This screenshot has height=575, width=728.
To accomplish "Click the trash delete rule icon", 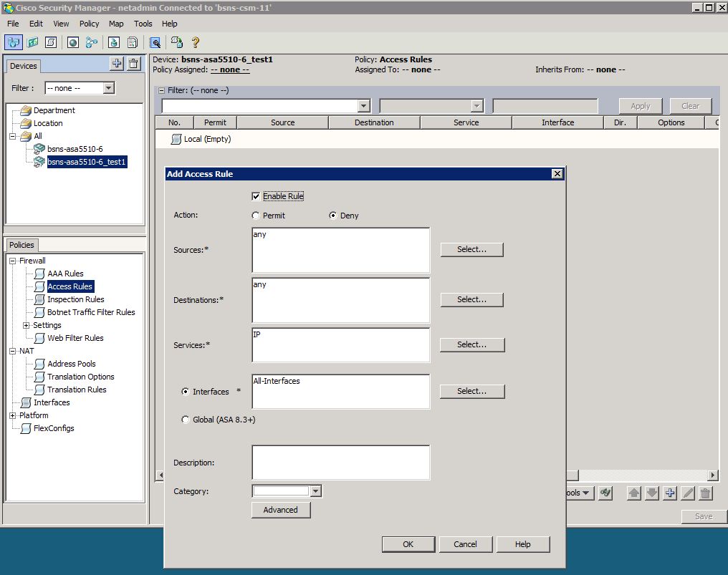I will pos(705,493).
